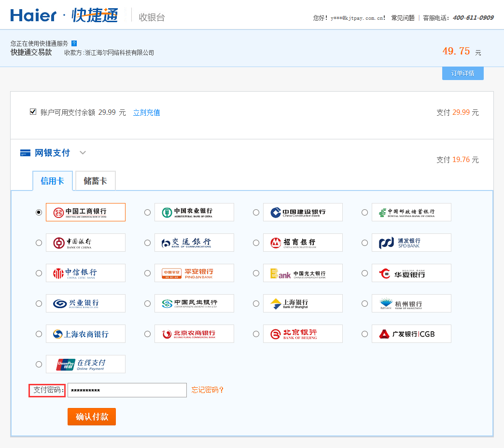Select the 兴业银行 radio button

[x=39, y=303]
